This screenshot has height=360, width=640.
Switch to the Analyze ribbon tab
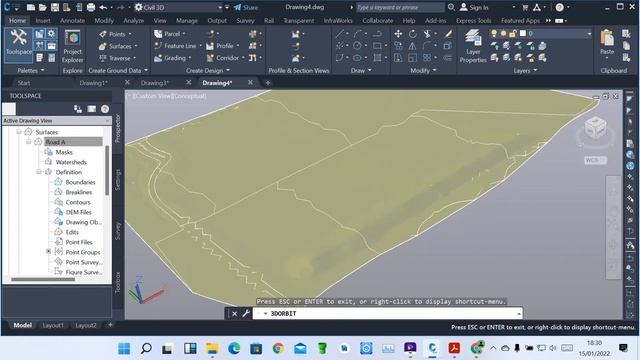click(133, 20)
